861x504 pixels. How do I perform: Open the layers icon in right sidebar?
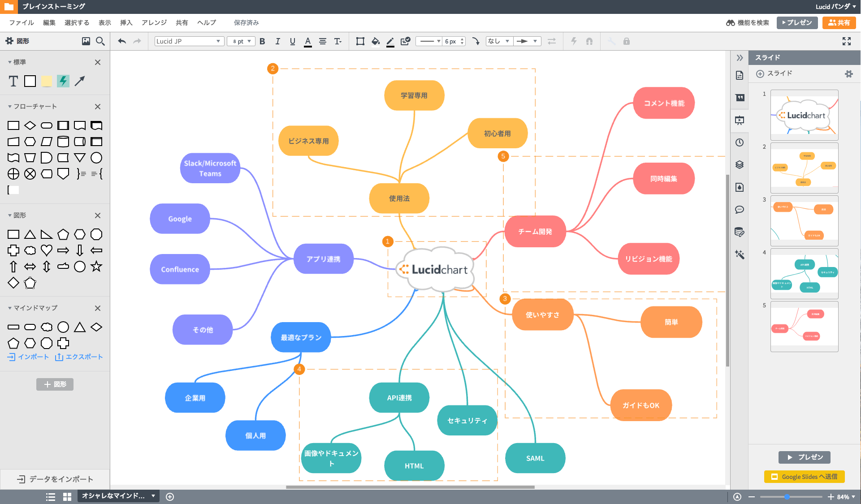click(740, 165)
